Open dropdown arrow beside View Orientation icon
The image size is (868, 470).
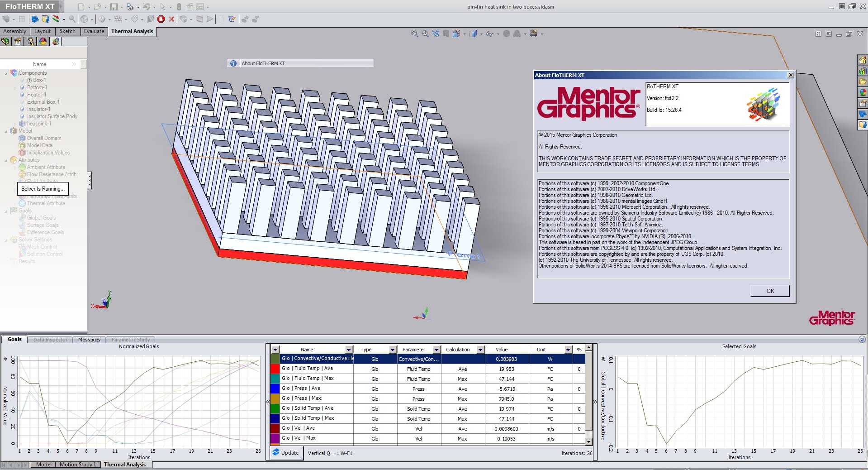[464, 34]
